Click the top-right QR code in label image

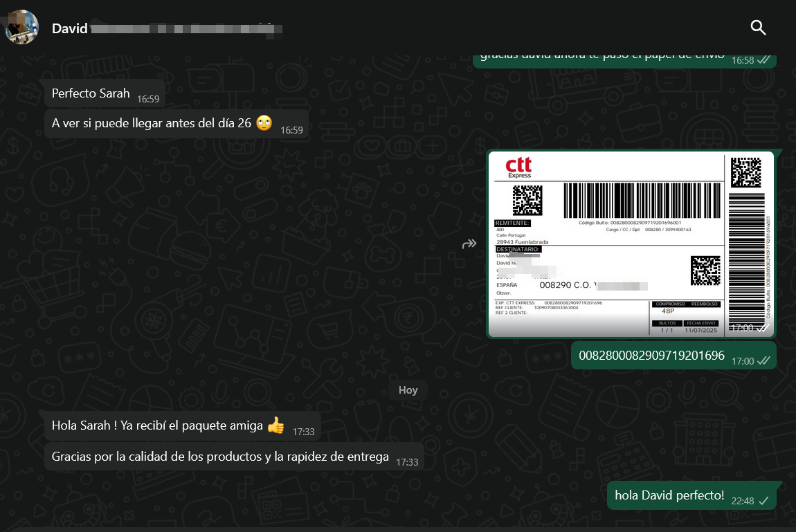click(745, 172)
